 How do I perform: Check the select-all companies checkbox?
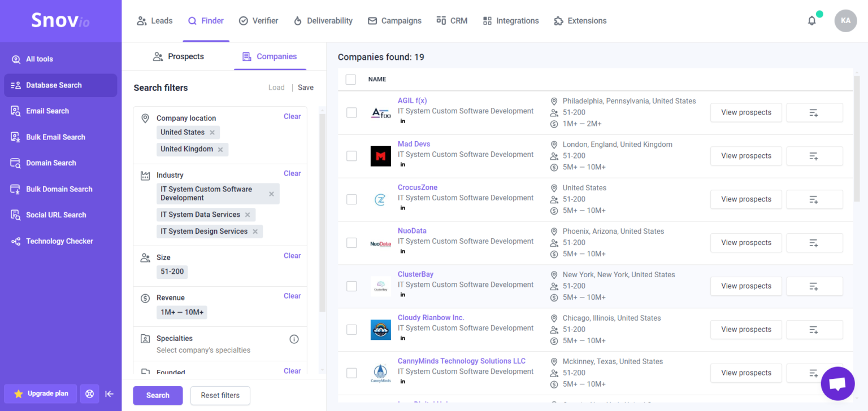[x=350, y=80]
